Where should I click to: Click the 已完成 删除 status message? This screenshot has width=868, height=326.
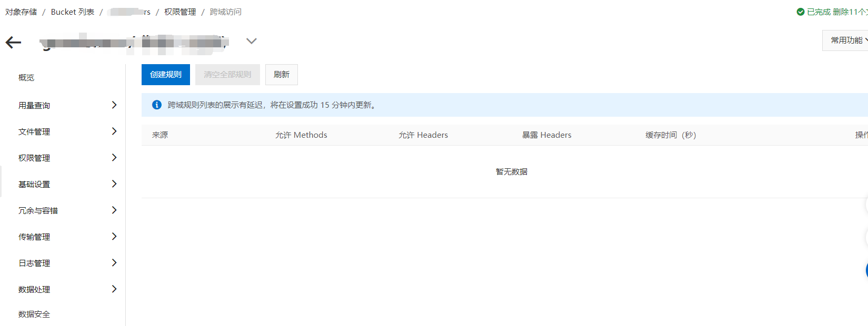click(837, 12)
